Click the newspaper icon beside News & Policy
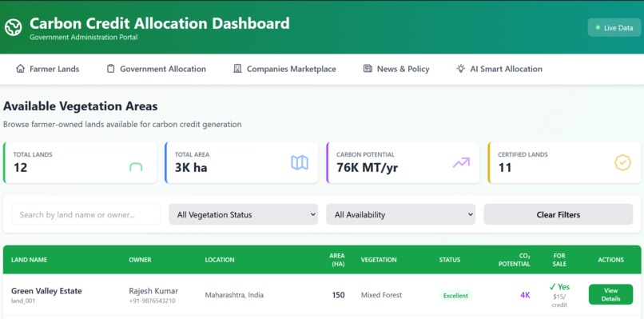 coord(368,69)
